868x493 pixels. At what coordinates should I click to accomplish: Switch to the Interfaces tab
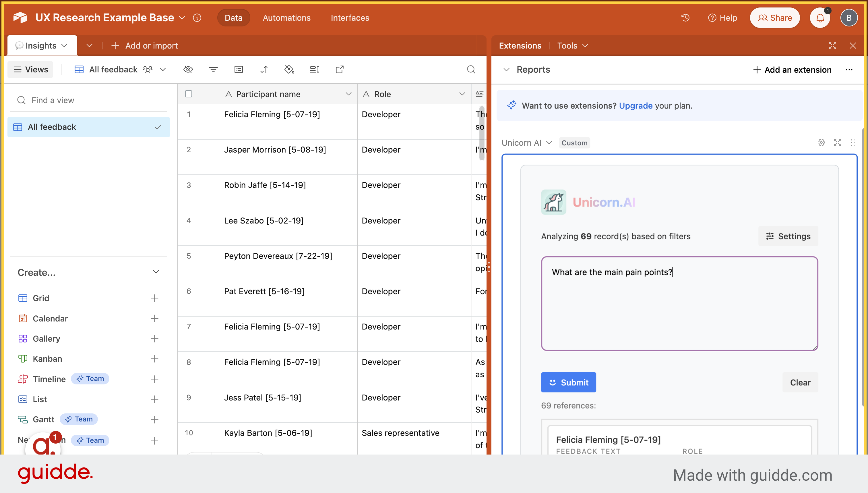coord(350,18)
